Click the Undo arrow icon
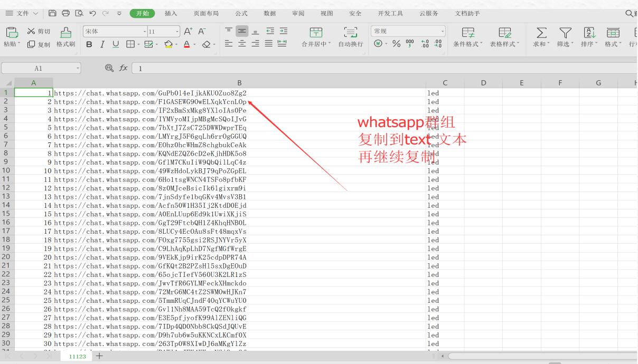Image resolution: width=638 pixels, height=364 pixels. coord(92,13)
